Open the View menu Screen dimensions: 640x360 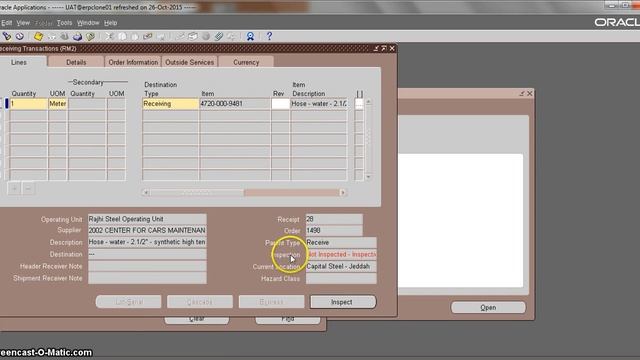click(x=23, y=23)
